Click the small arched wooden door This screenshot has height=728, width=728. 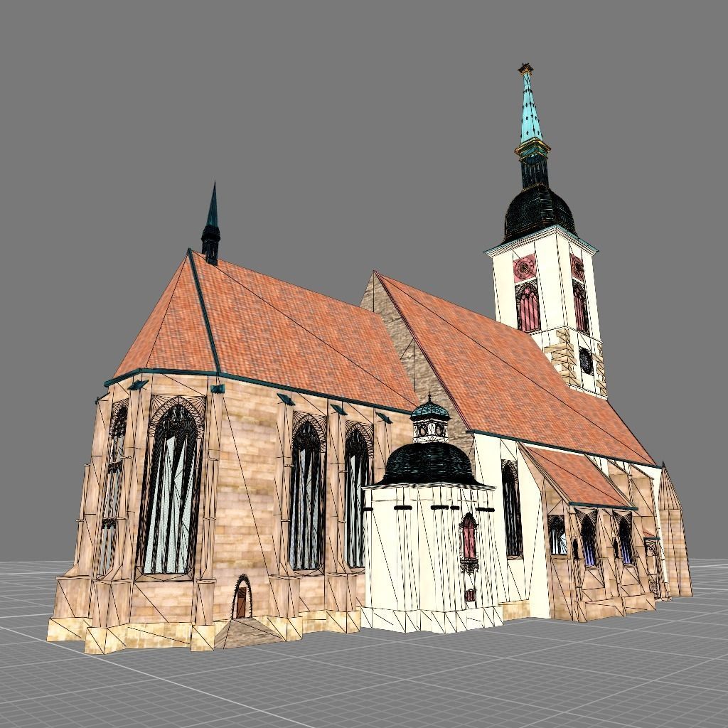point(241,597)
